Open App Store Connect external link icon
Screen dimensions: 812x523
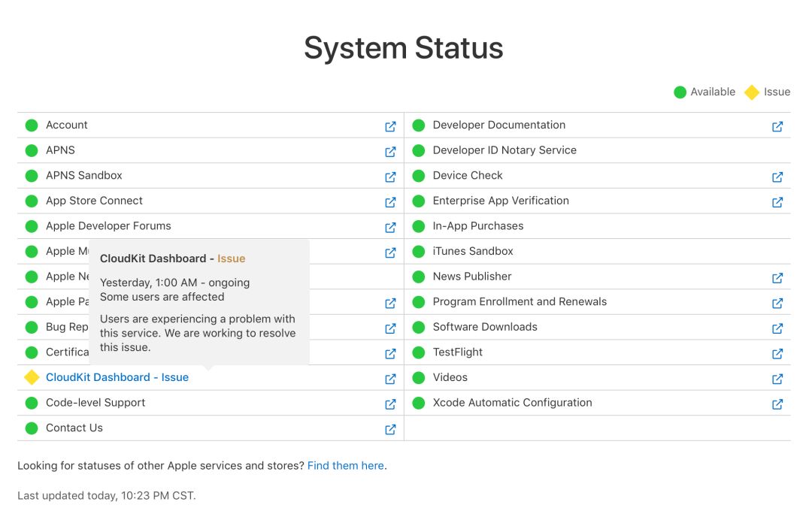pos(390,202)
